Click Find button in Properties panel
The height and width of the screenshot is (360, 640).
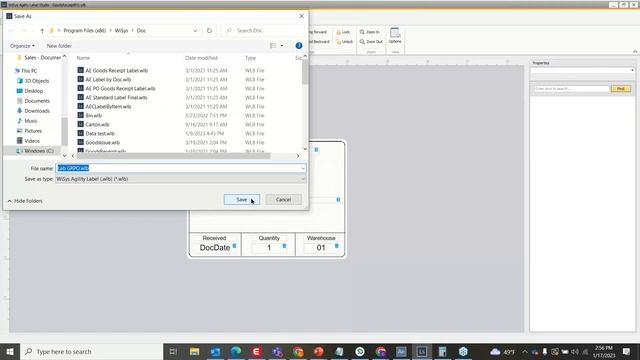click(621, 89)
